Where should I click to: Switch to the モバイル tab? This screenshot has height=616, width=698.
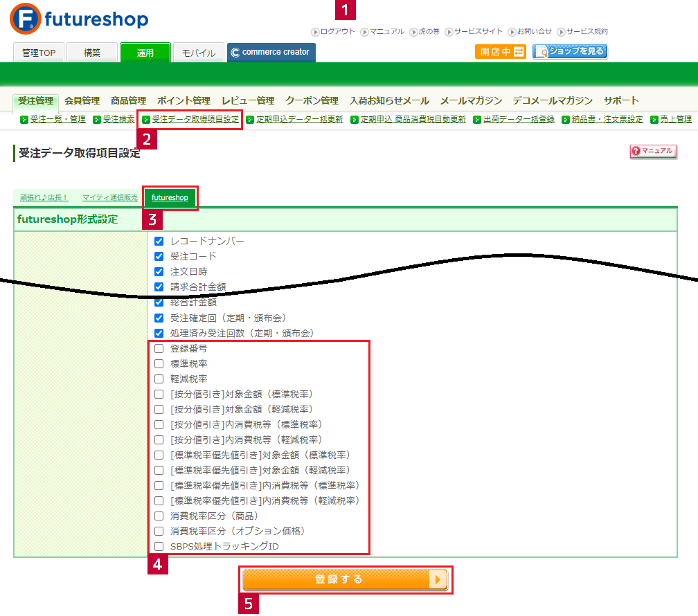(x=199, y=53)
